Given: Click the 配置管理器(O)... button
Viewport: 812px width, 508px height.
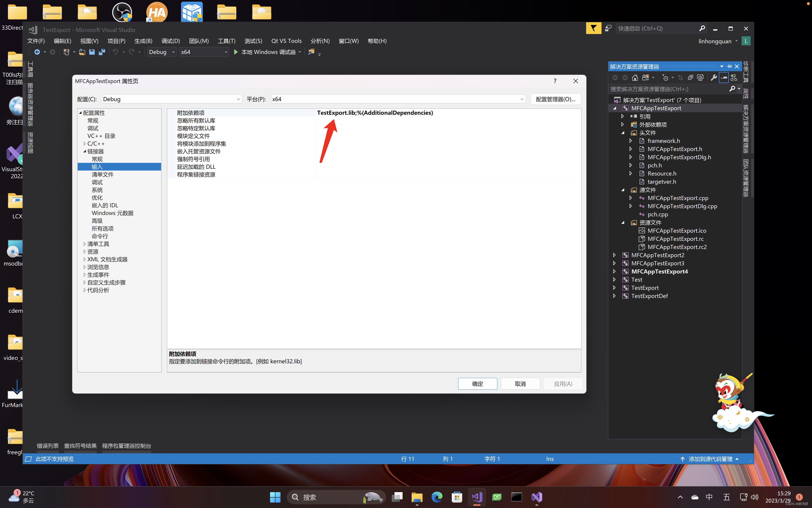Looking at the screenshot, I should (x=556, y=99).
